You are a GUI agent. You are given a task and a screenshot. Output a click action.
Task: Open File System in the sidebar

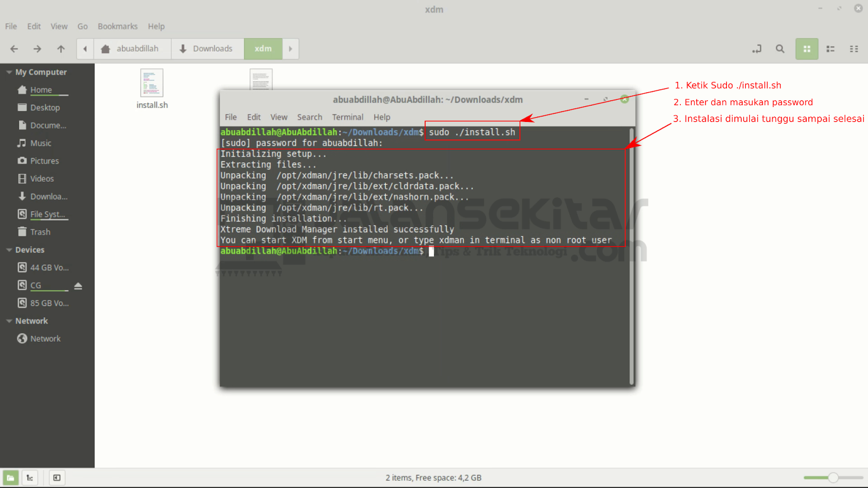tap(47, 214)
